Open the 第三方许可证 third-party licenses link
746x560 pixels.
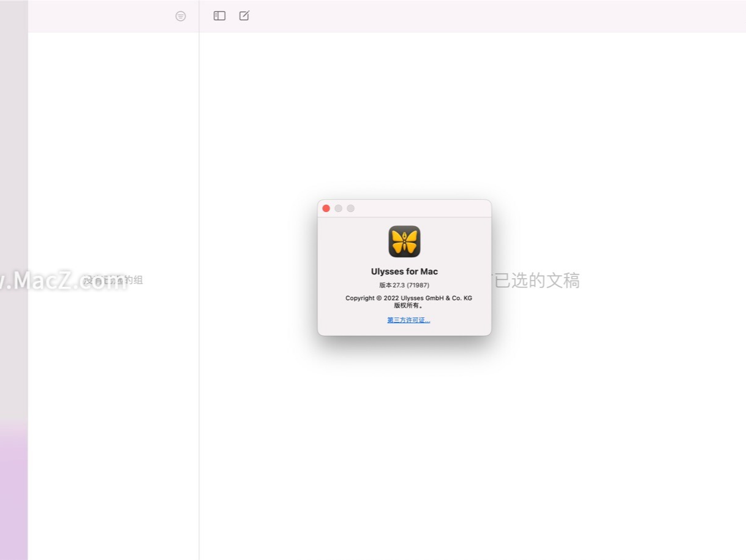pos(408,320)
